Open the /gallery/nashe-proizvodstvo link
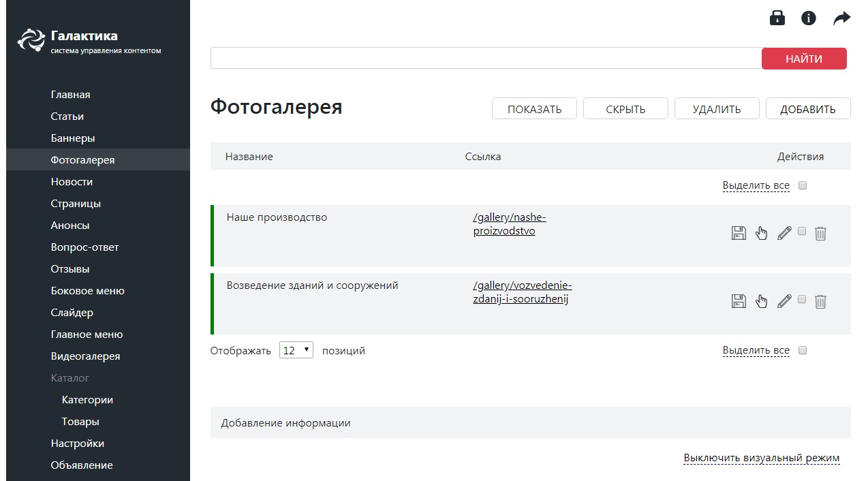Image resolution: width=868 pixels, height=481 pixels. pyautogui.click(x=510, y=224)
